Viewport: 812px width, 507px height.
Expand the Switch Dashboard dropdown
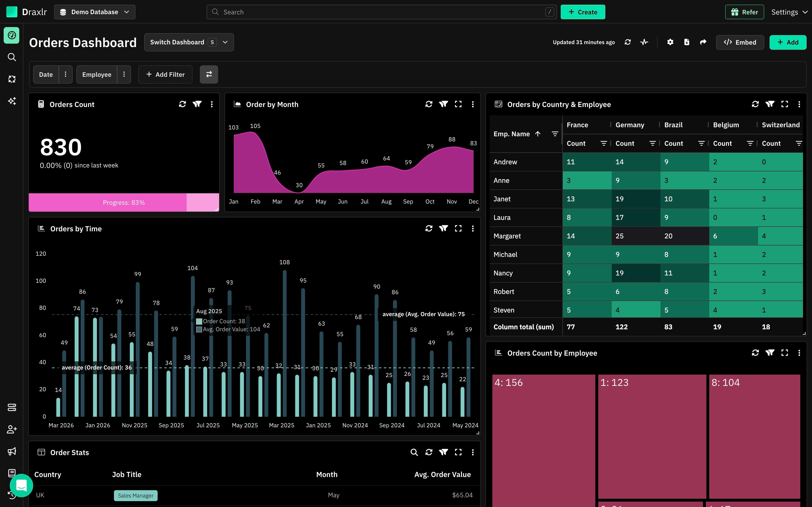189,42
